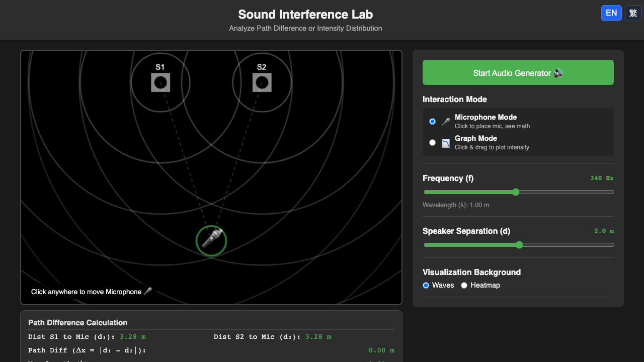Viewport: 644px width, 362px height.
Task: Click the microphone icon beside Microphone Mode
Action: pyautogui.click(x=445, y=122)
